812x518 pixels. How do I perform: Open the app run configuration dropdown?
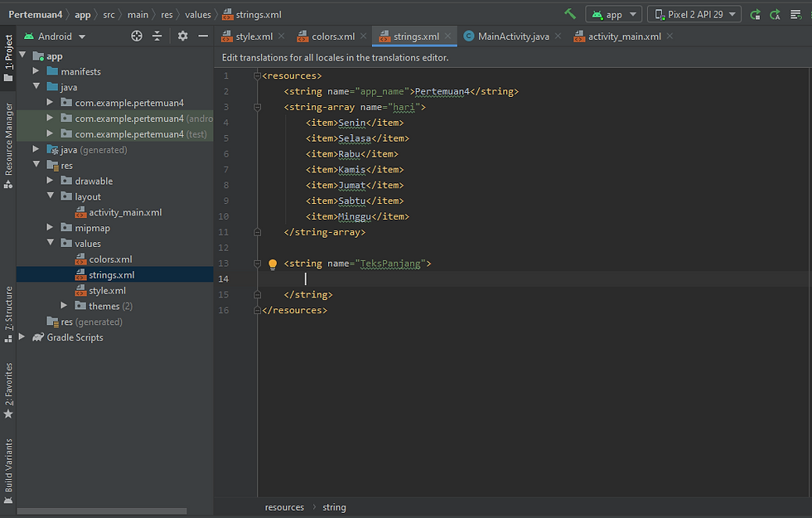(x=614, y=15)
